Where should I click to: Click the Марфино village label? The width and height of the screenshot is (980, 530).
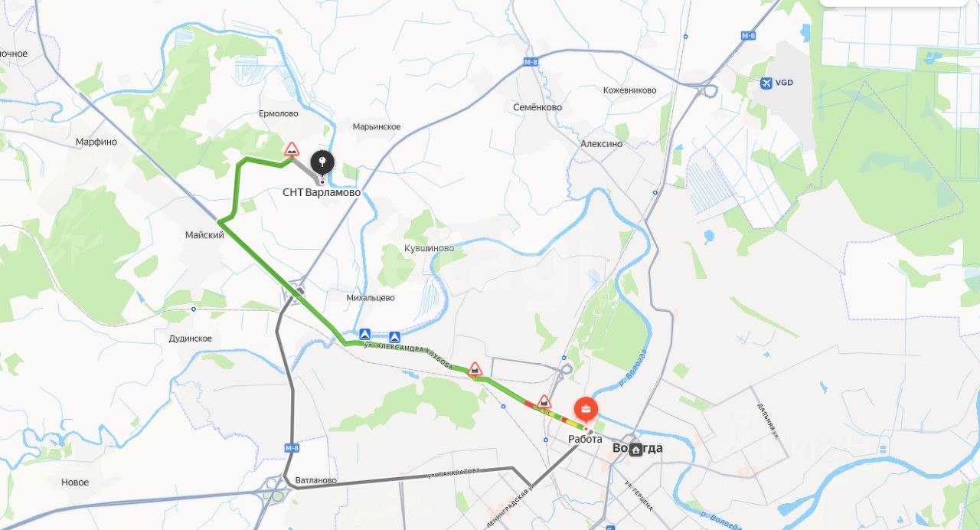tap(96, 142)
